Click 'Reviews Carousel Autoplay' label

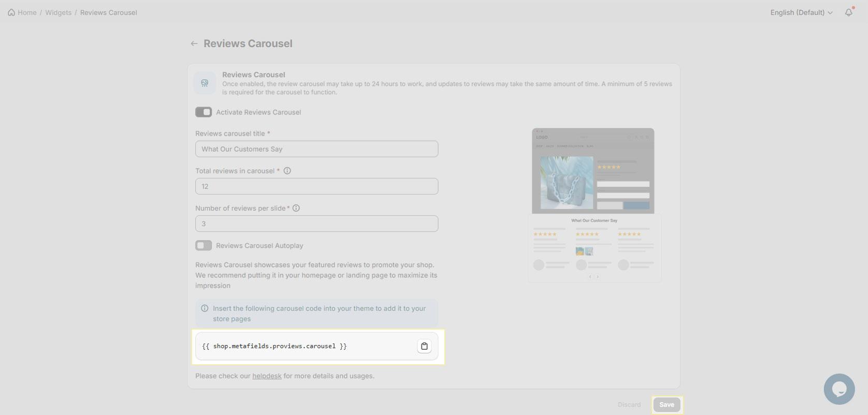259,246
